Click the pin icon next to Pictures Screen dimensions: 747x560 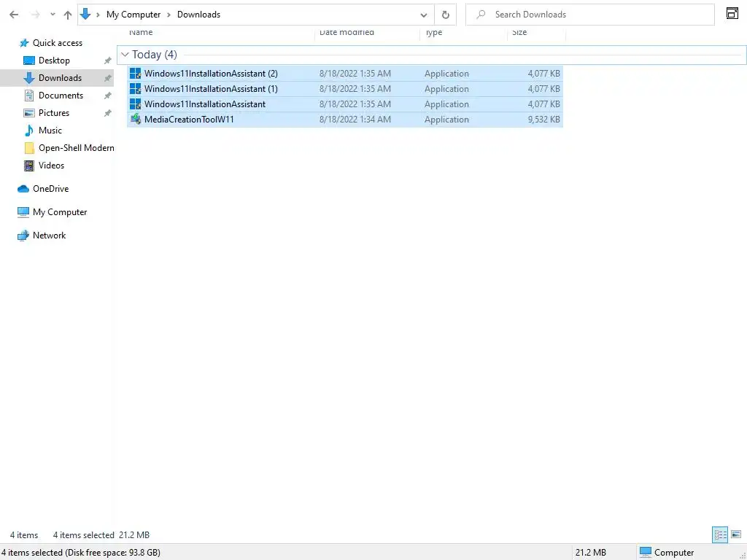point(108,113)
